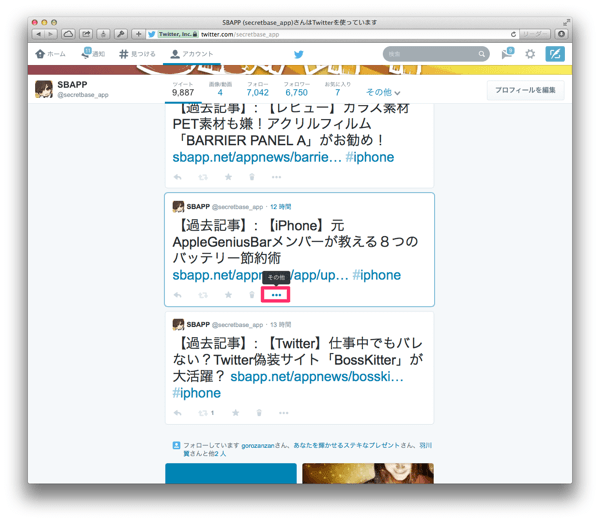View tweets count 9,887

pyautogui.click(x=183, y=89)
